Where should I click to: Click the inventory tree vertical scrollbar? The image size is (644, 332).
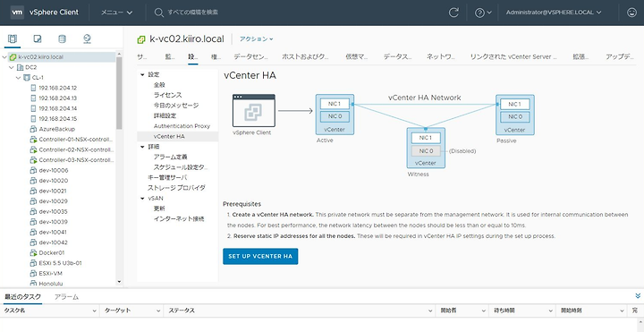click(119, 93)
